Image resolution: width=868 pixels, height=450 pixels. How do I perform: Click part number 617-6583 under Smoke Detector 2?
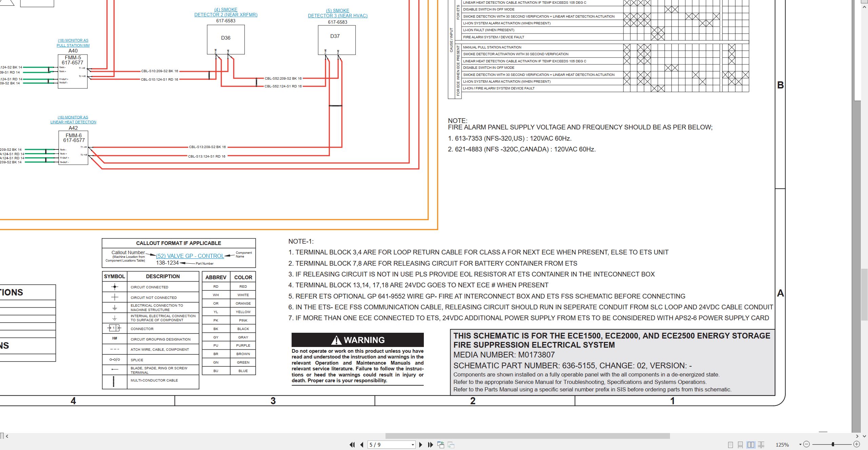[x=226, y=21]
